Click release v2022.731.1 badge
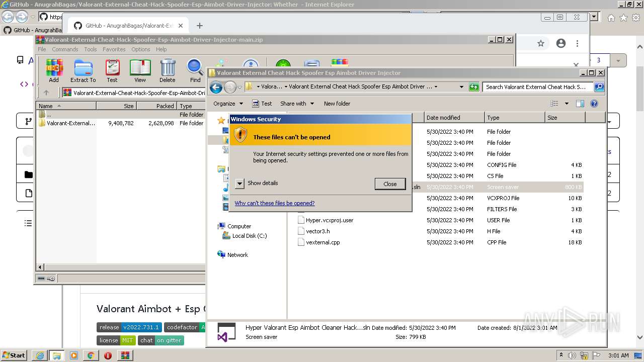Screen dimensions: 644x362 (x=129, y=327)
